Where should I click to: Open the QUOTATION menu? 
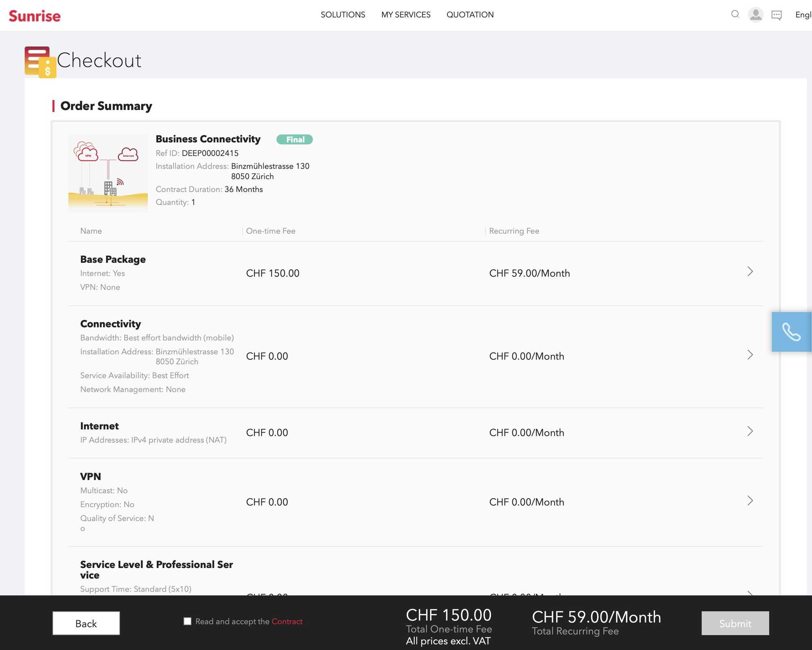[470, 15]
